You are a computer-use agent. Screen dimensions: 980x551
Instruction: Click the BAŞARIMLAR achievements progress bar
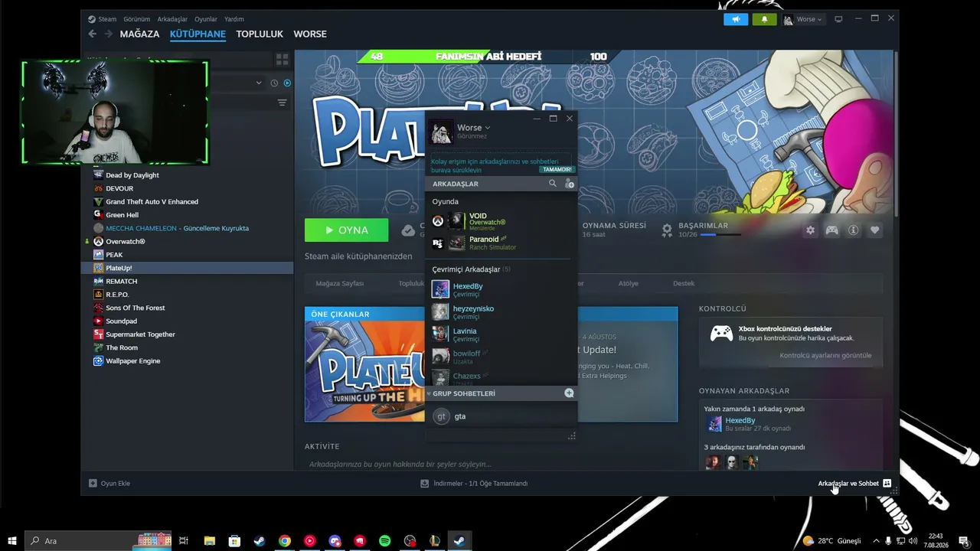(720, 235)
